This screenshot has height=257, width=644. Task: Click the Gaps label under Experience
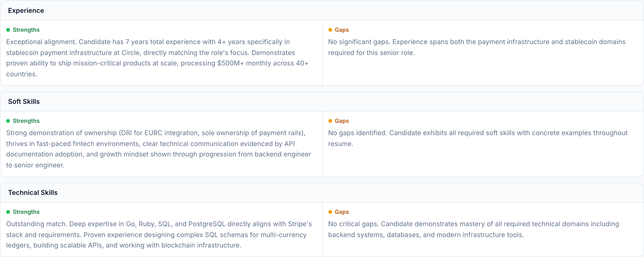click(x=341, y=30)
